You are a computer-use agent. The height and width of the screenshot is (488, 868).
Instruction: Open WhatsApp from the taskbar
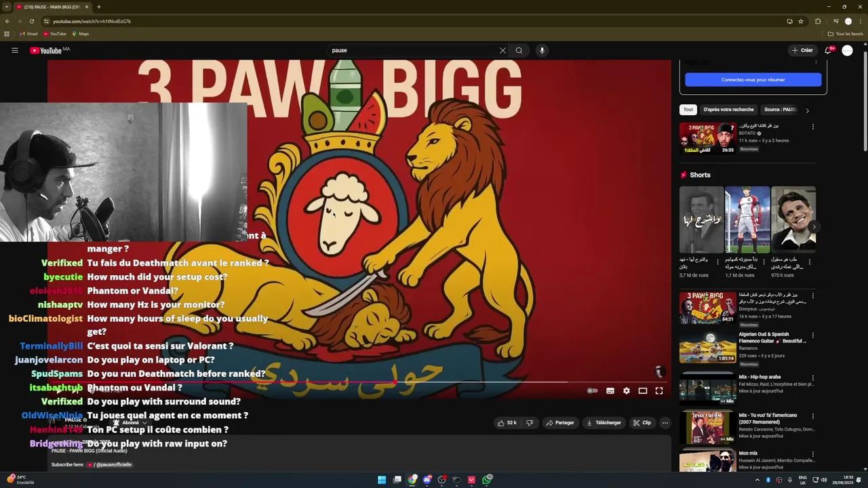coord(487,480)
